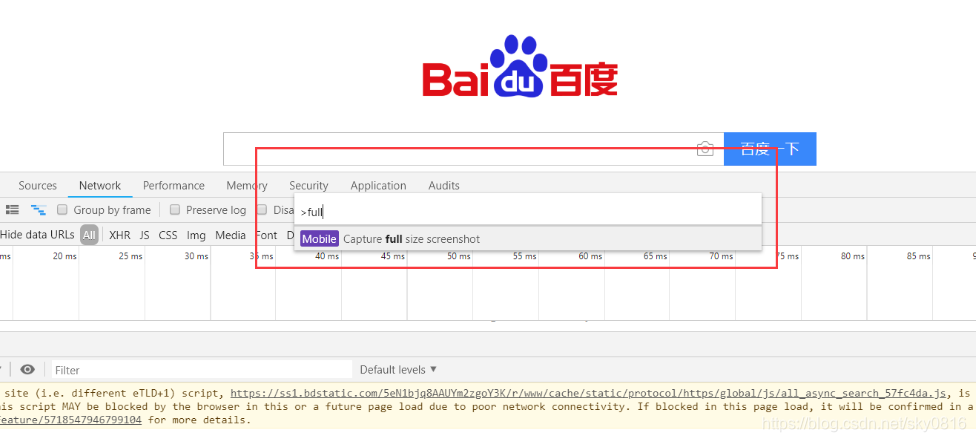The width and height of the screenshot is (976, 442).
Task: Toggle the partially hidden Disable cache checkbox
Action: coord(262,210)
